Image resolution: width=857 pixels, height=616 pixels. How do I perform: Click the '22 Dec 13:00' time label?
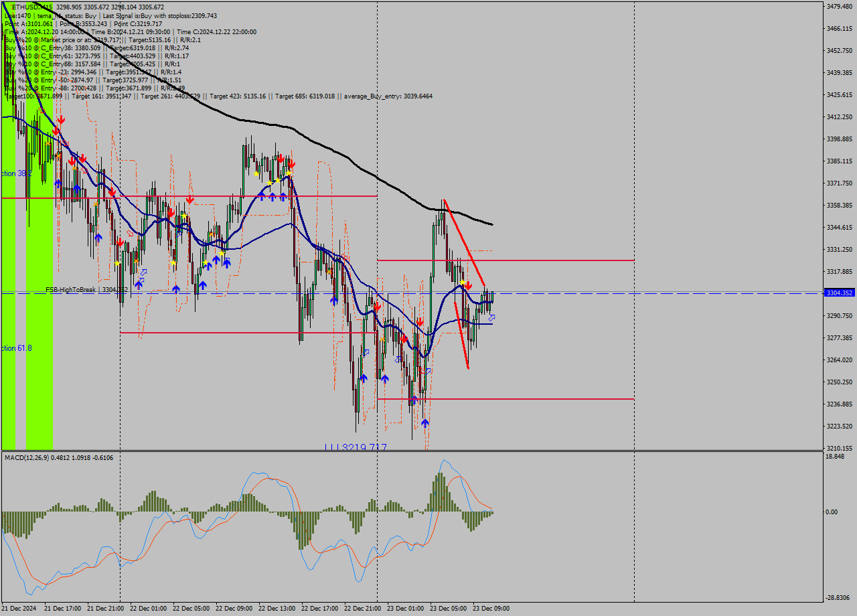277,609
